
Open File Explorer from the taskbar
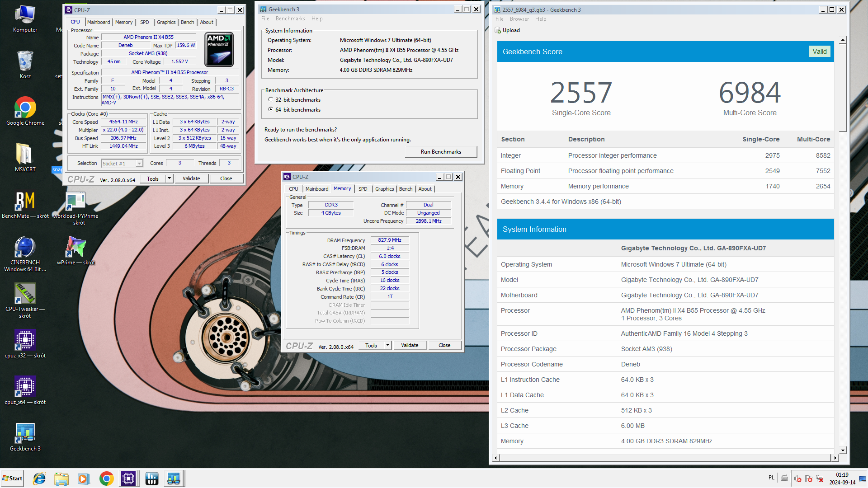click(61, 479)
